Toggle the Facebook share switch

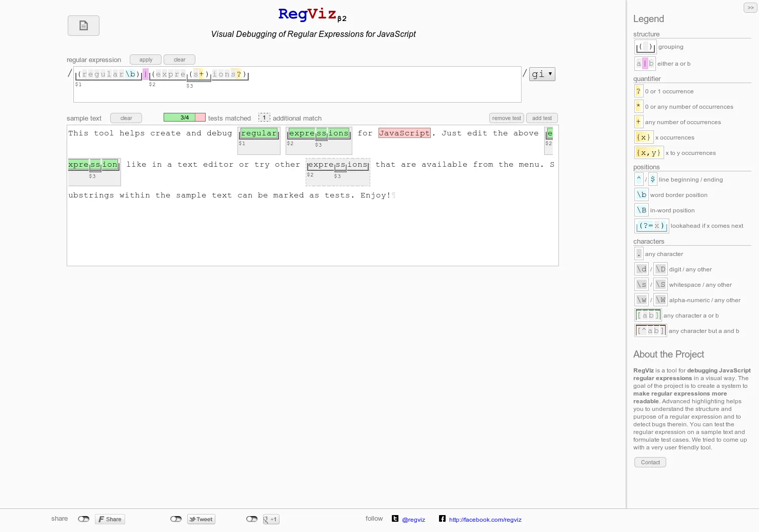(84, 519)
